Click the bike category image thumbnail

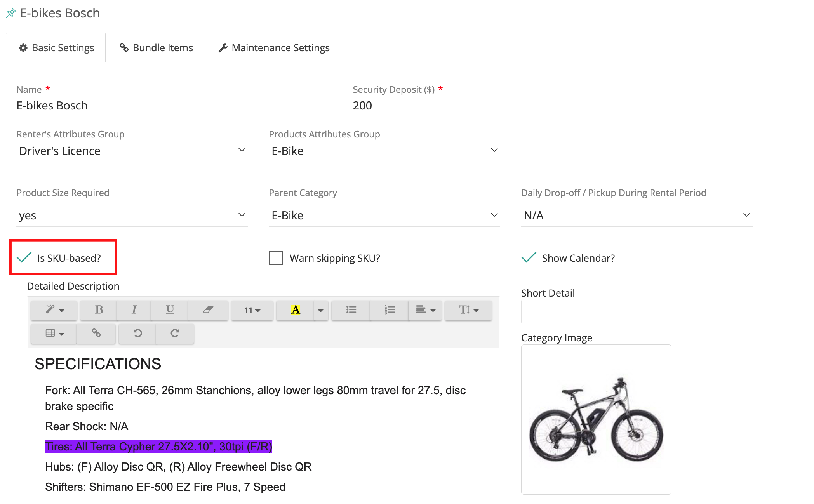click(596, 419)
